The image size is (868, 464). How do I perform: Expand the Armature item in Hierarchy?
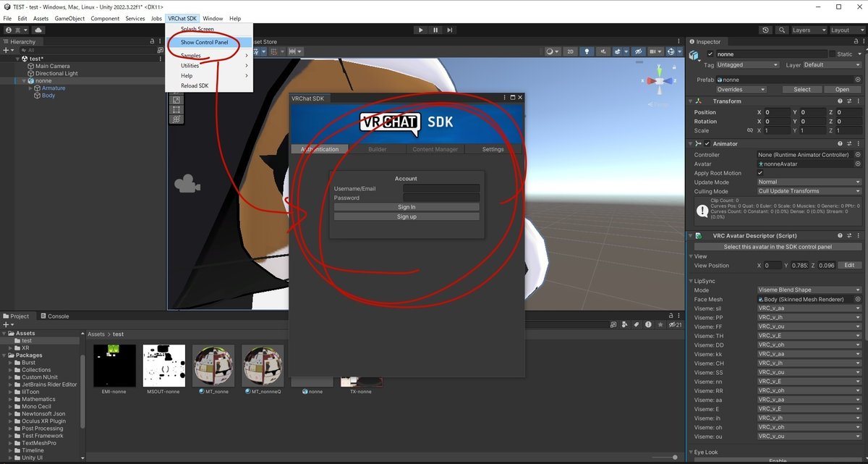(x=30, y=88)
